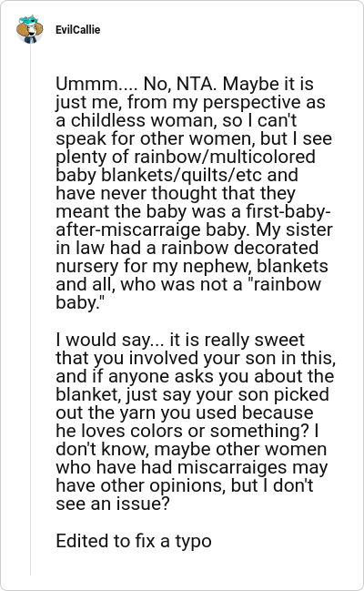Viewport: 364px width, 591px height.
Task: Click the word "NTA" in the comment
Action: tap(197, 84)
